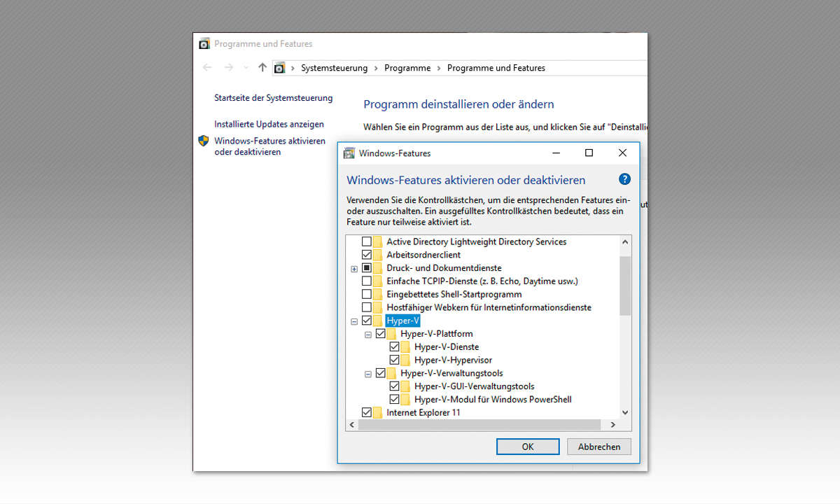
Task: Go up one level with the up arrow
Action: [262, 68]
